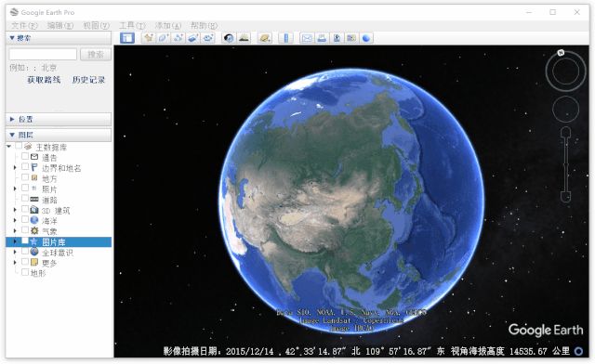
Task: Select the 图片库 layer row
Action: click(x=59, y=242)
